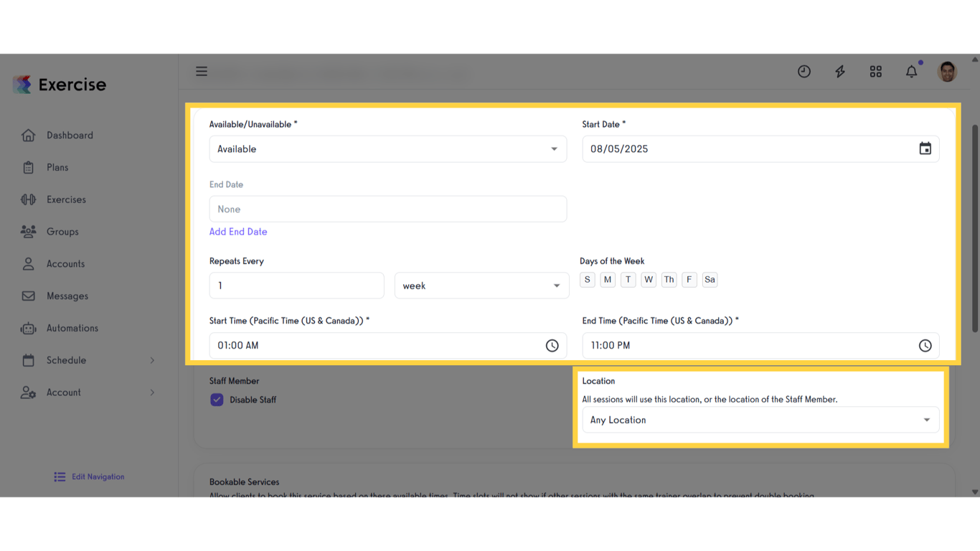Open the calendar picker for Start Date
Screen dimensions: 980x551
[x=925, y=149]
